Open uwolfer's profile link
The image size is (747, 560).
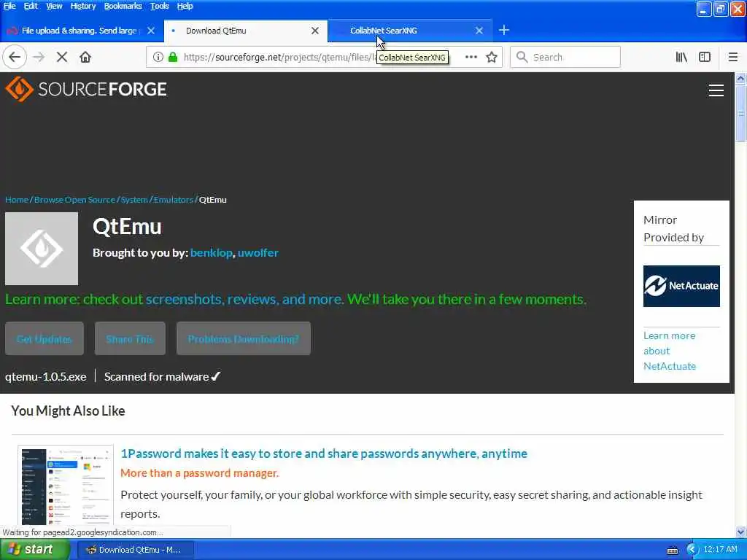(258, 253)
